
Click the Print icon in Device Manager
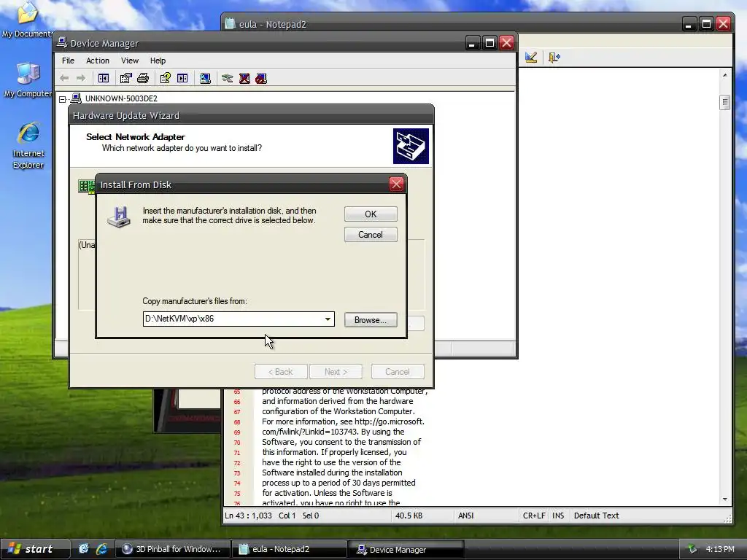[143, 78]
